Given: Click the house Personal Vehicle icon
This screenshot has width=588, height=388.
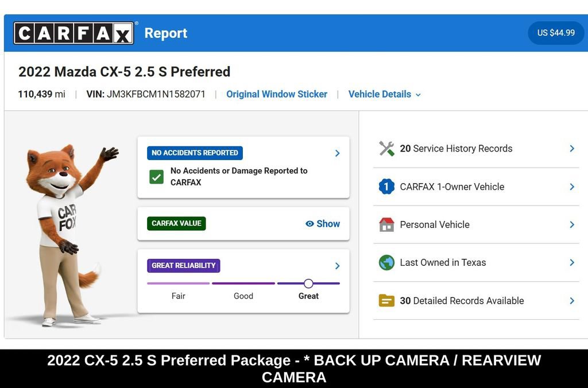Looking at the screenshot, I should [x=386, y=224].
